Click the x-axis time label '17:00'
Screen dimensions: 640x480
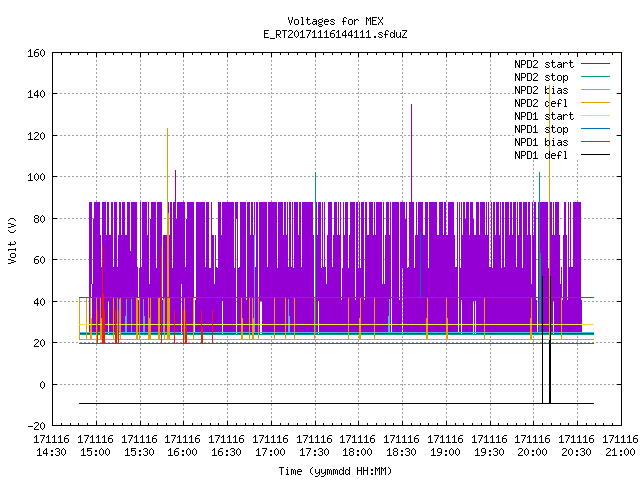tap(270, 453)
